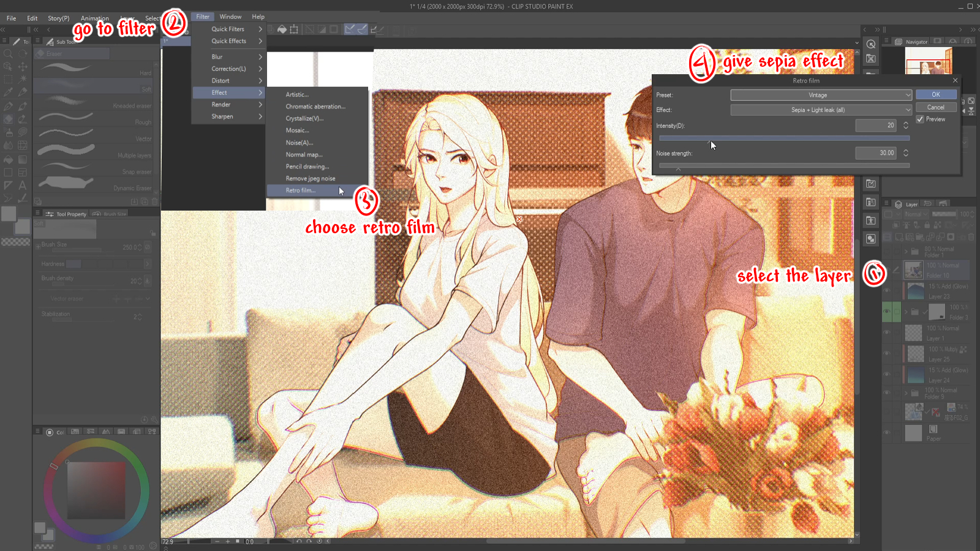Click the Navigator preview thumbnail

coord(928,61)
